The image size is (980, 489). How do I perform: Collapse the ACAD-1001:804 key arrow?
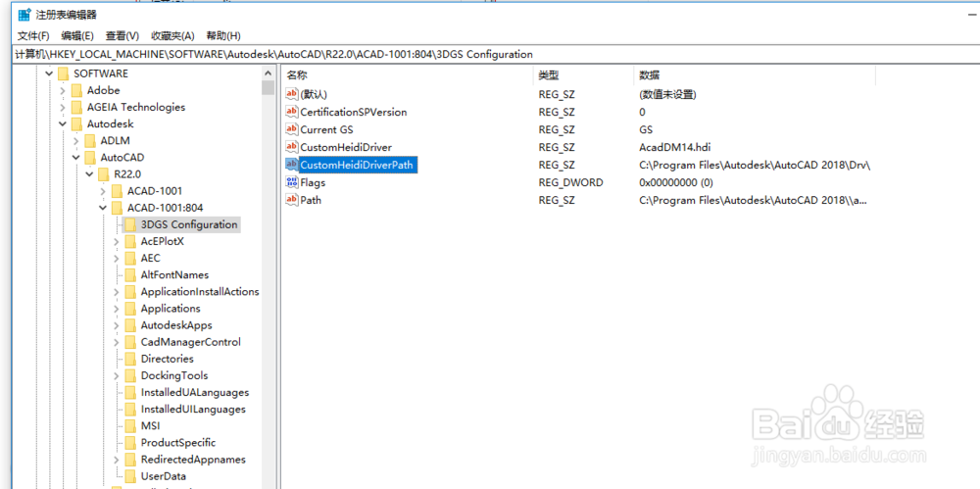103,208
